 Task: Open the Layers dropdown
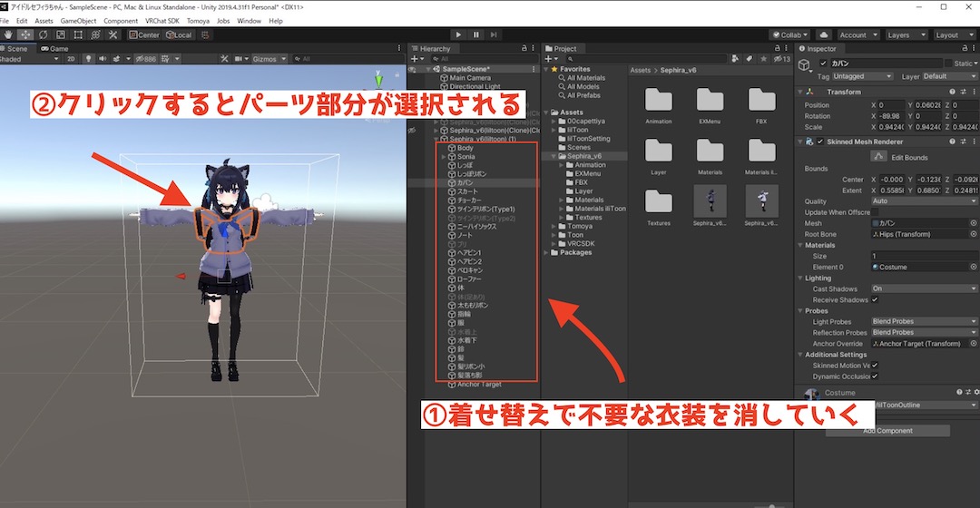point(906,35)
